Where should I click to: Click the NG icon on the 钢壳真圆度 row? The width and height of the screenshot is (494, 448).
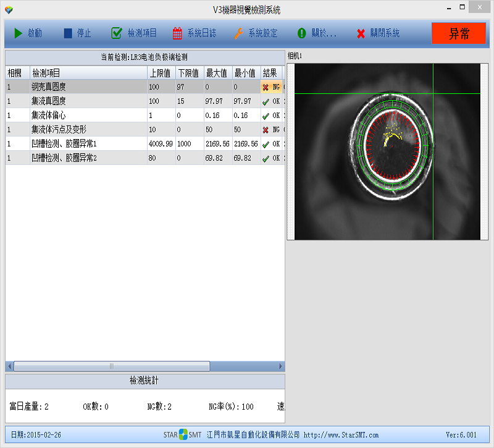pos(266,87)
